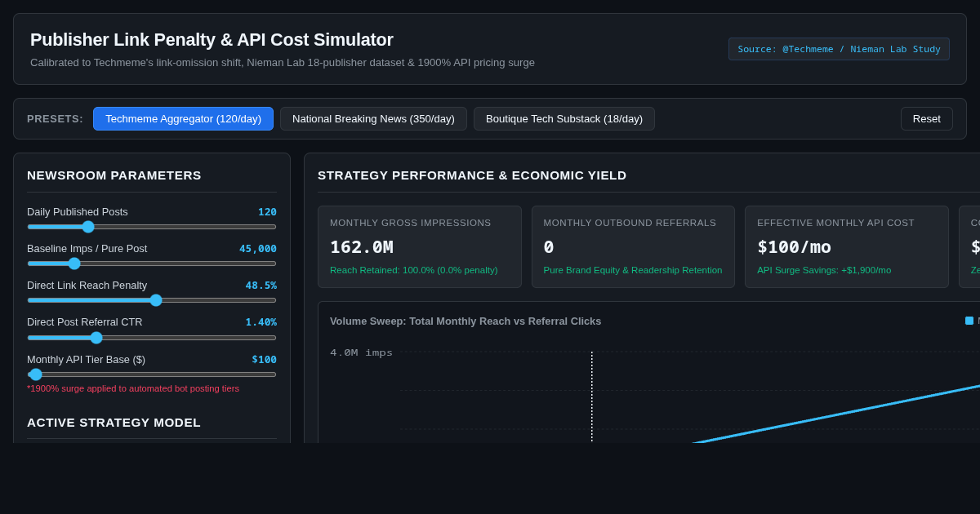Click the Monthly Outbound Referrals card value 0

click(549, 247)
